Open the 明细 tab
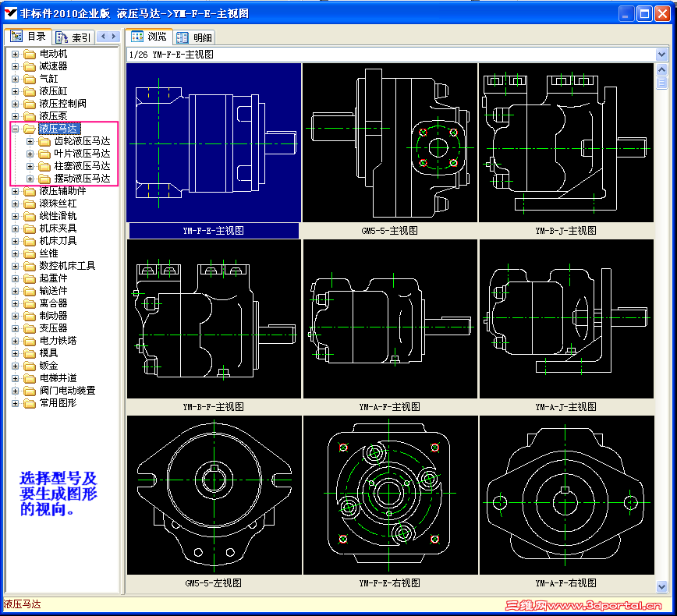This screenshot has width=677, height=616. click(194, 37)
